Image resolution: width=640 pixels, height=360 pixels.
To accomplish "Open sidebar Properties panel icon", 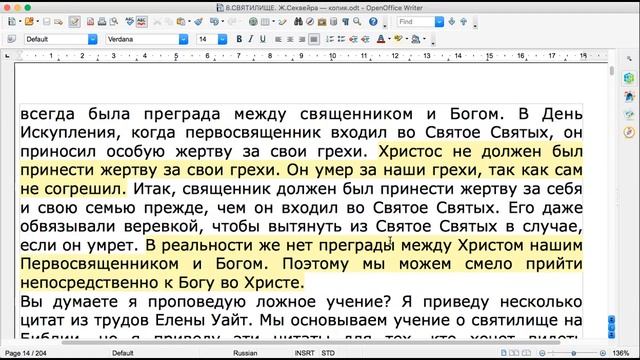I will 629,78.
